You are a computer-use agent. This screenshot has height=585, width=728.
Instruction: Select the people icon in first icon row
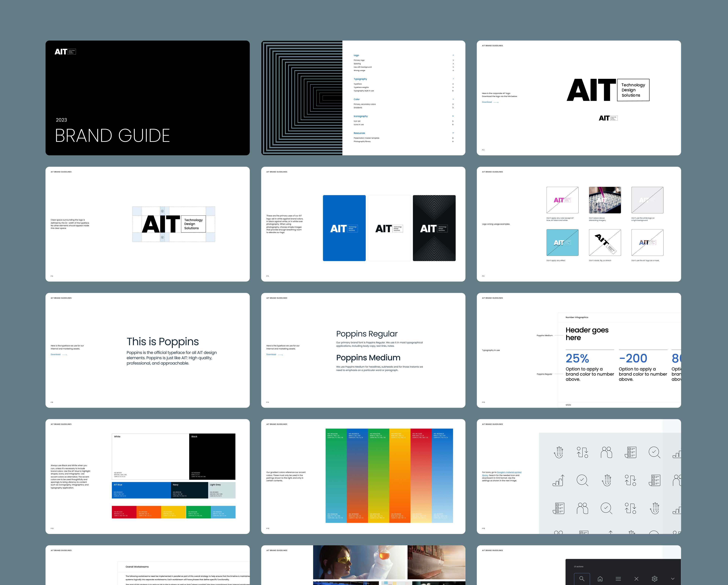click(606, 452)
